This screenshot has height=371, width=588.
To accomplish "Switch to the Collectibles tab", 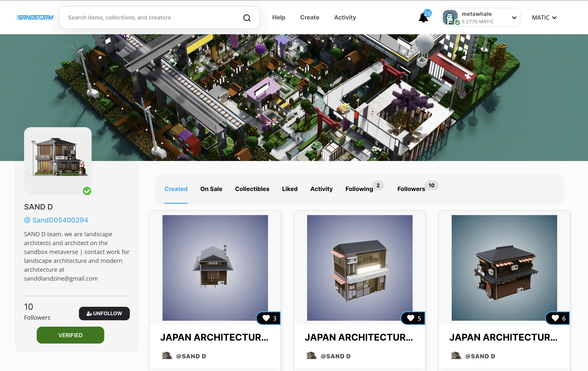I will [252, 189].
